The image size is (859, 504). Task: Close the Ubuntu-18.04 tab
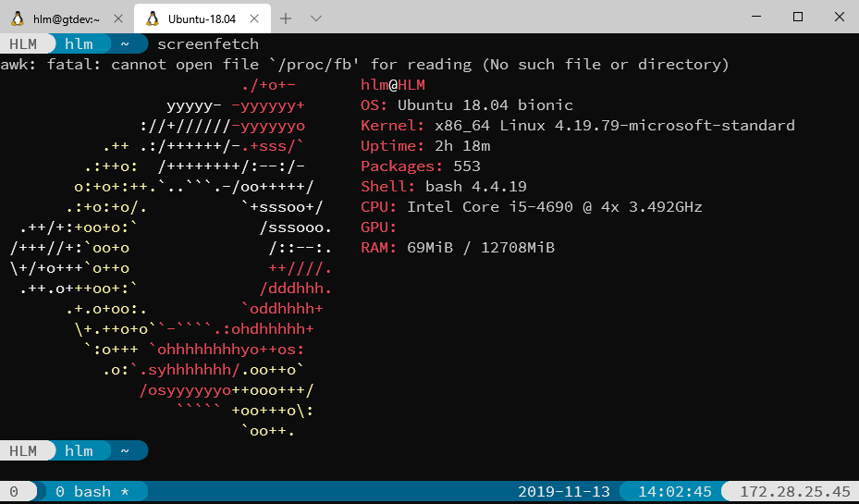254,18
